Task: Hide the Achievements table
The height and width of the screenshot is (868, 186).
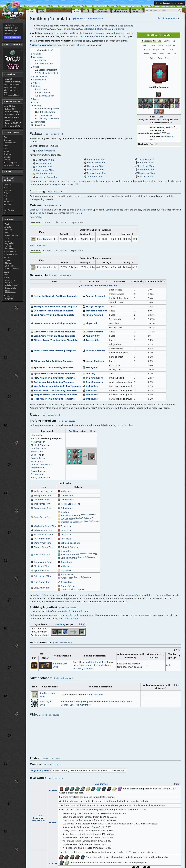Action: [177, 650]
